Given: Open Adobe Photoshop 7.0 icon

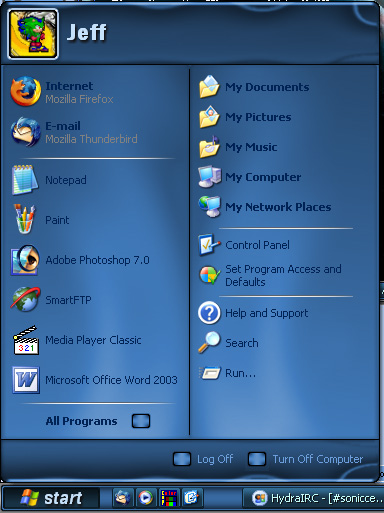Looking at the screenshot, I should (x=25, y=260).
